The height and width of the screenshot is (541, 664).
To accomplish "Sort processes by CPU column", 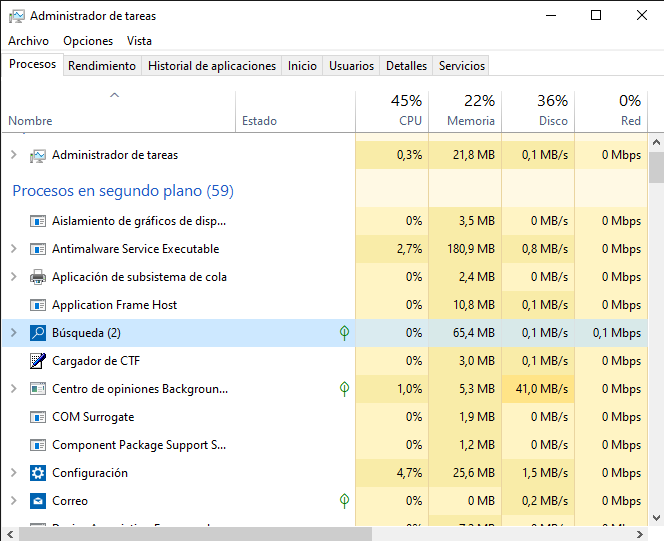I will 392,112.
